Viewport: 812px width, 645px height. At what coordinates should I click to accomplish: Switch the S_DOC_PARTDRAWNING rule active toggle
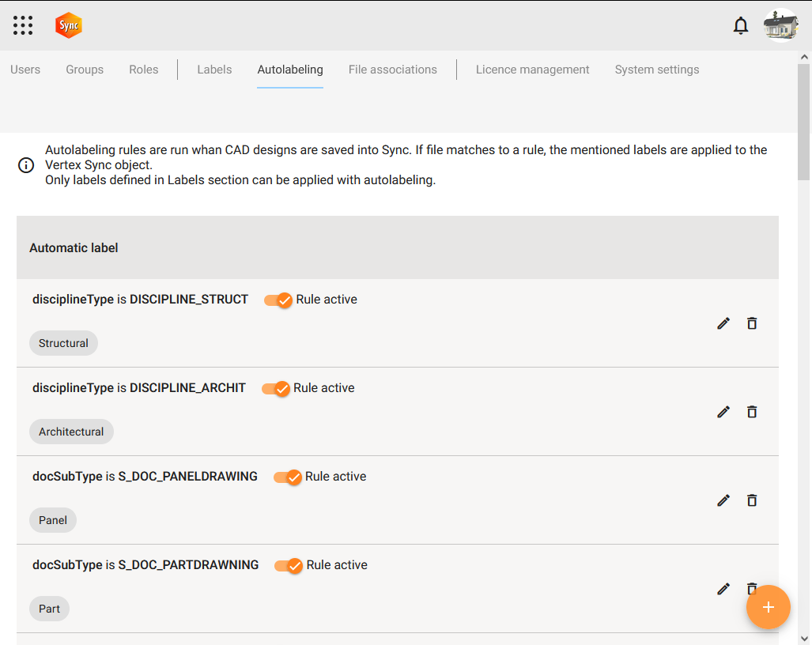289,566
